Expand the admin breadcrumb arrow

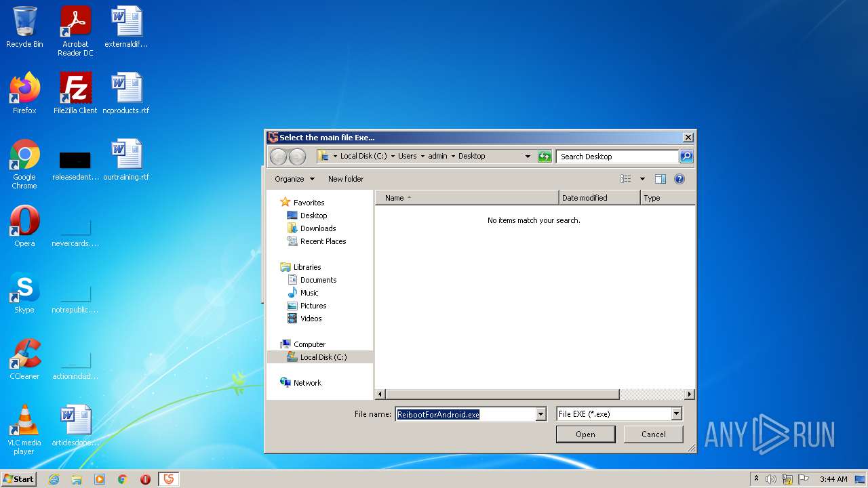coord(453,157)
